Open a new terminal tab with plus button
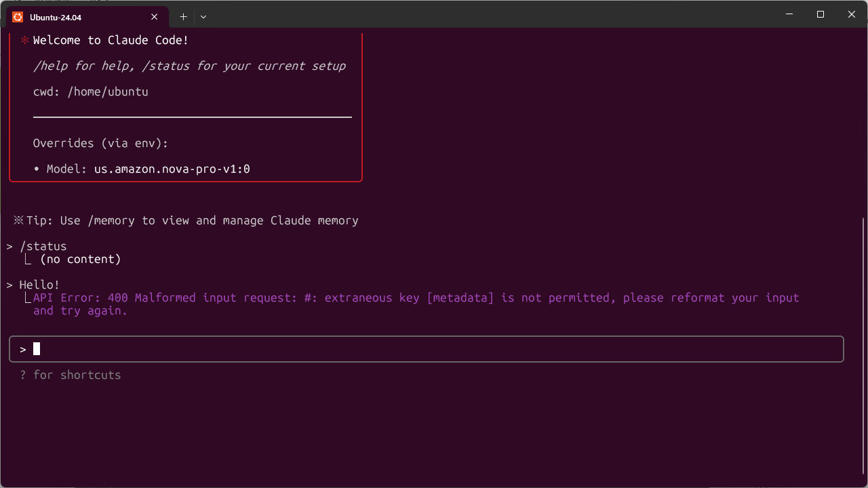 click(183, 16)
